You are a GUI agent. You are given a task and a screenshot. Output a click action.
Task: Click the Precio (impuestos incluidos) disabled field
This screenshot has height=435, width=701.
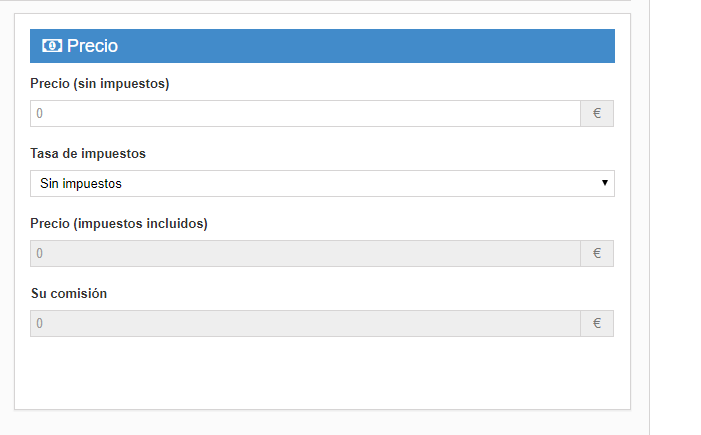(305, 254)
